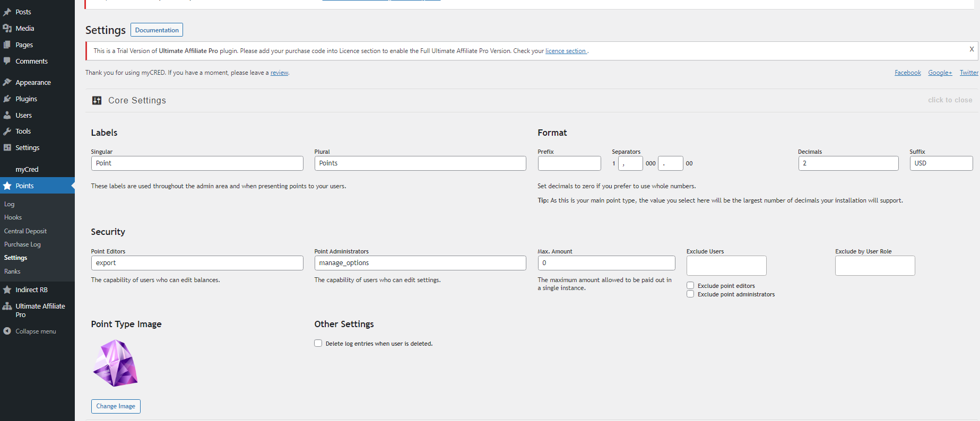Open the Documentation button

tap(157, 30)
